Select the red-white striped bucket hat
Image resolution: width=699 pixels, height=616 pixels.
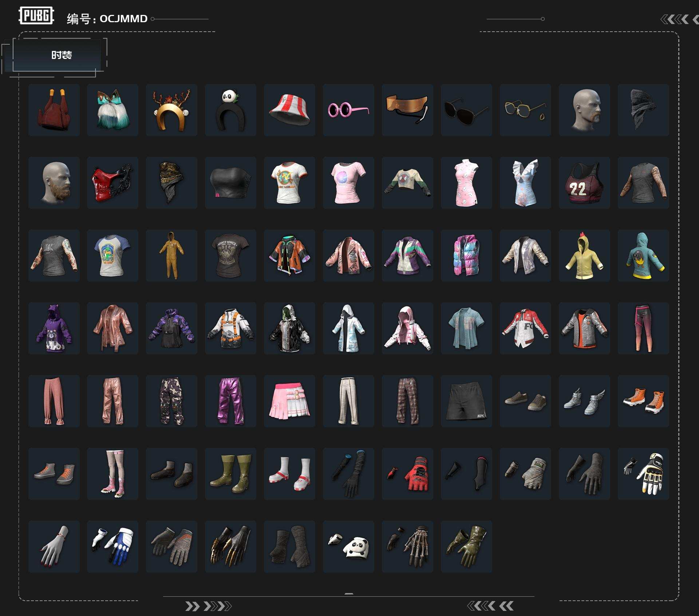pyautogui.click(x=290, y=110)
